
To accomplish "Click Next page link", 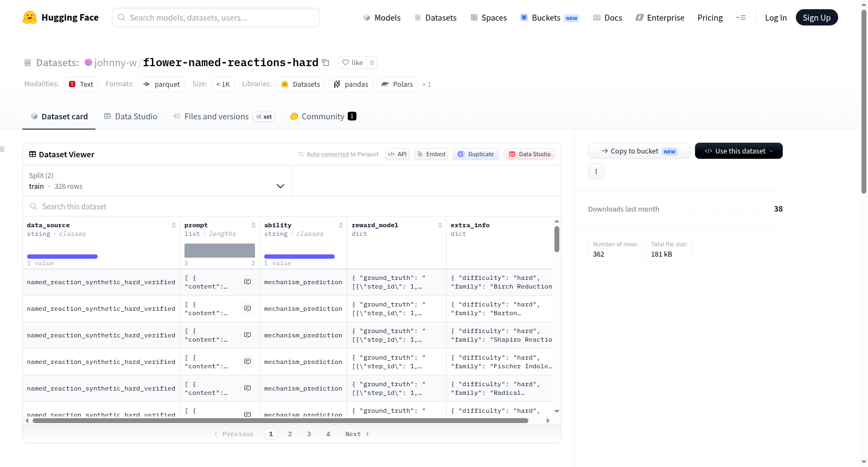I will pos(358,434).
